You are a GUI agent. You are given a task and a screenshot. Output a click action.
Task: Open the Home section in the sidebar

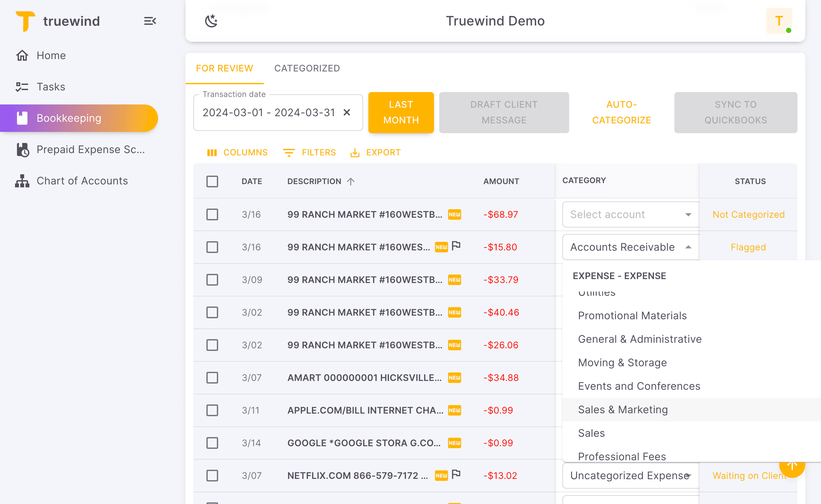tap(51, 55)
